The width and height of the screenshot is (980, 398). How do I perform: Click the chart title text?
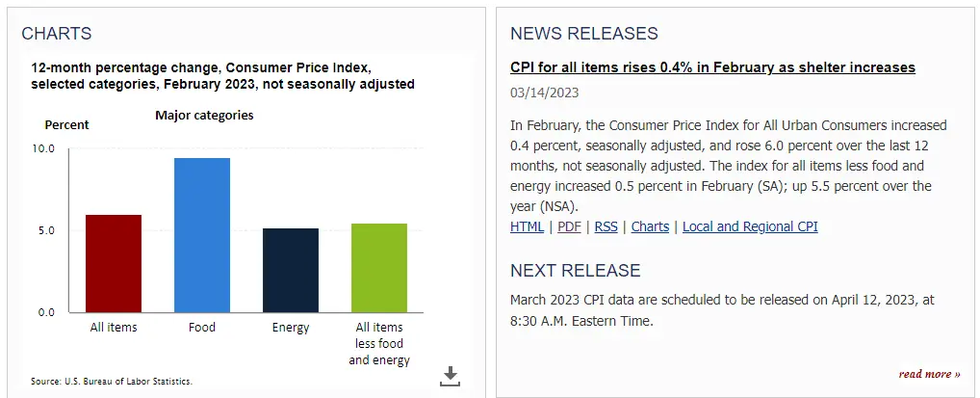point(222,76)
